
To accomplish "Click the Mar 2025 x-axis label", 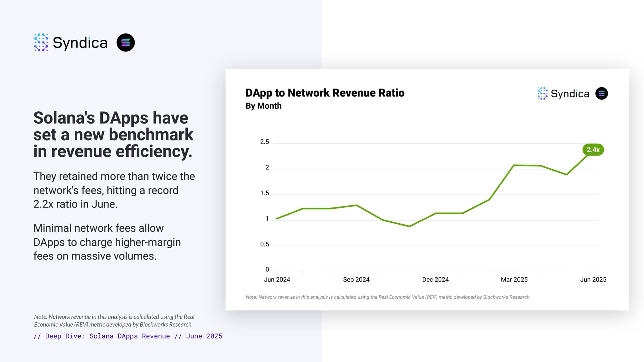I will click(x=514, y=280).
